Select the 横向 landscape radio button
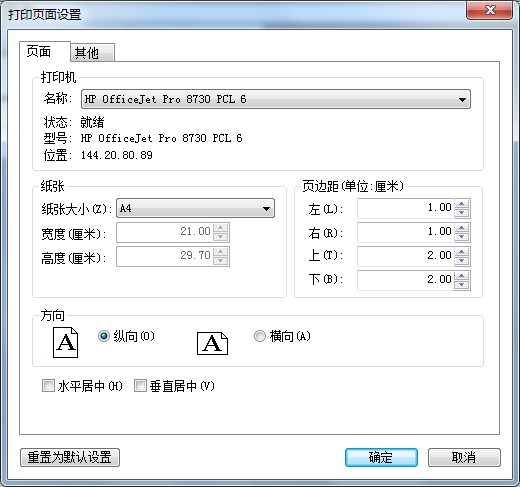The width and height of the screenshot is (520, 487). pos(260,336)
